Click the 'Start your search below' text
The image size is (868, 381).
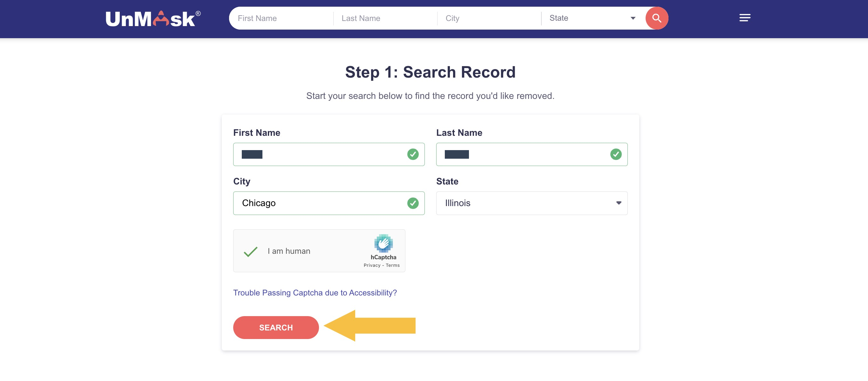(x=430, y=96)
